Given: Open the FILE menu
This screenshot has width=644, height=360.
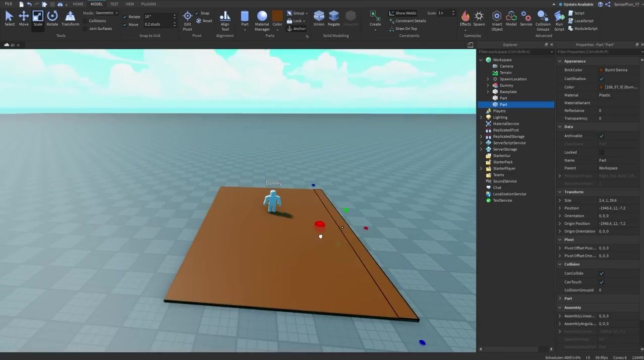Looking at the screenshot, I should pos(9,4).
